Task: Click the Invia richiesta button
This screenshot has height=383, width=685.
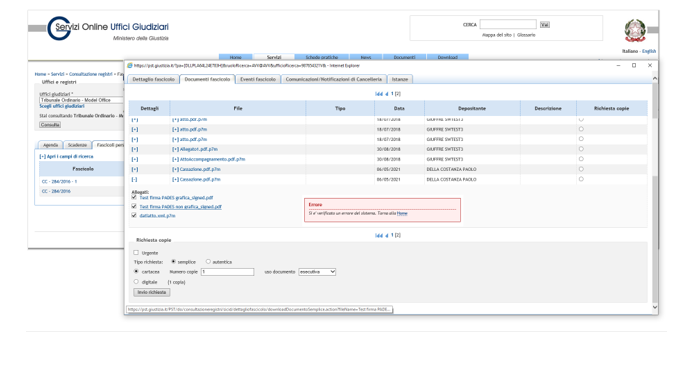Action: 152,292
